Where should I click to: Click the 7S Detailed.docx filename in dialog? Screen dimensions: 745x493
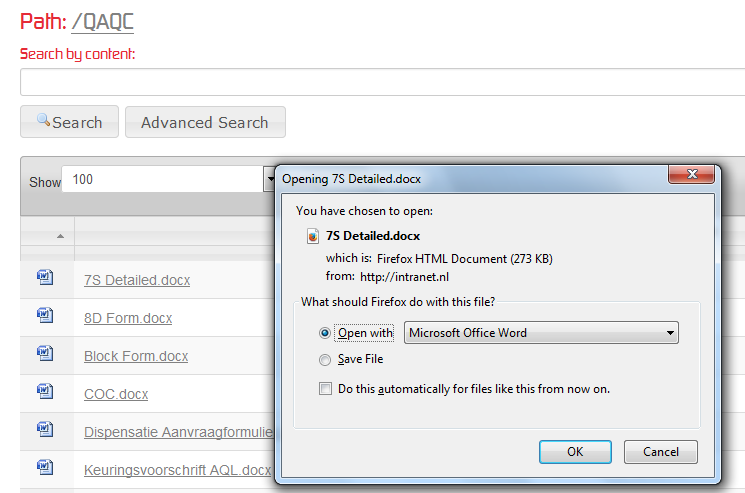pyautogui.click(x=373, y=236)
